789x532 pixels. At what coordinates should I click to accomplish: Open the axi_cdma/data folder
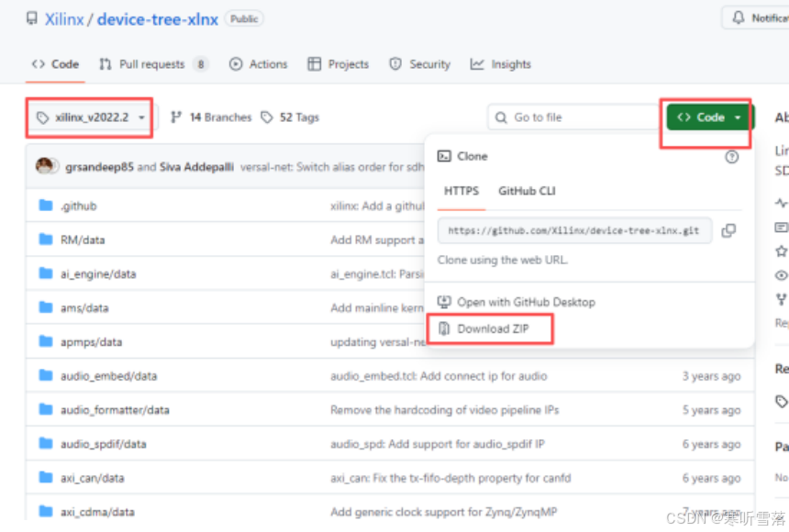(x=97, y=513)
